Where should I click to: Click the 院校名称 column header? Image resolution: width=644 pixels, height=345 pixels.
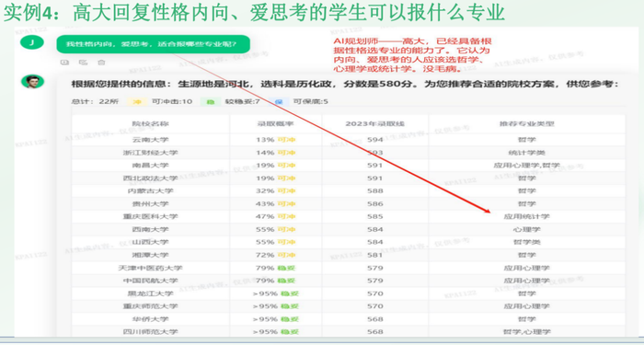tap(150, 123)
